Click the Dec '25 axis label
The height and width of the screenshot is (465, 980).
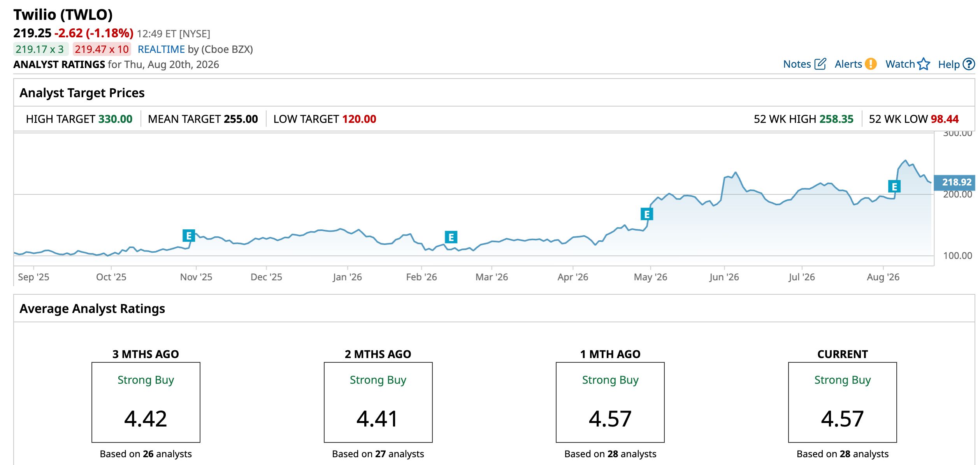[266, 277]
